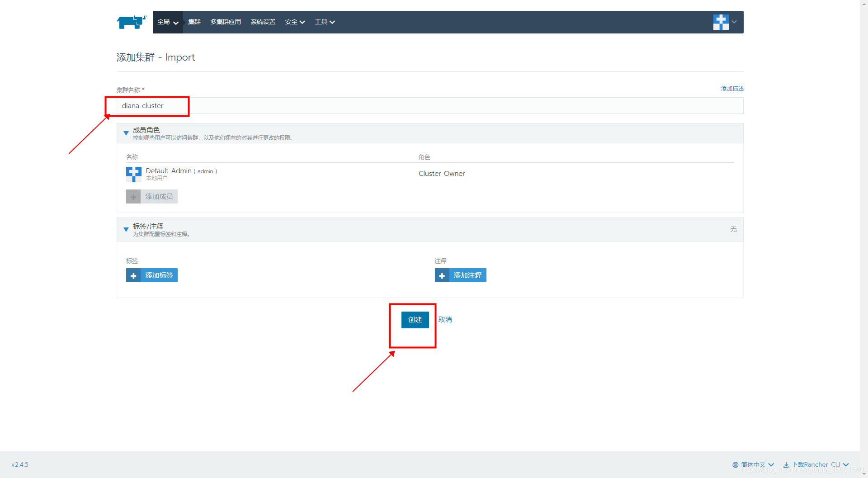868x478 pixels.
Task: Click the 添加注释 add annotation button
Action: 461,275
